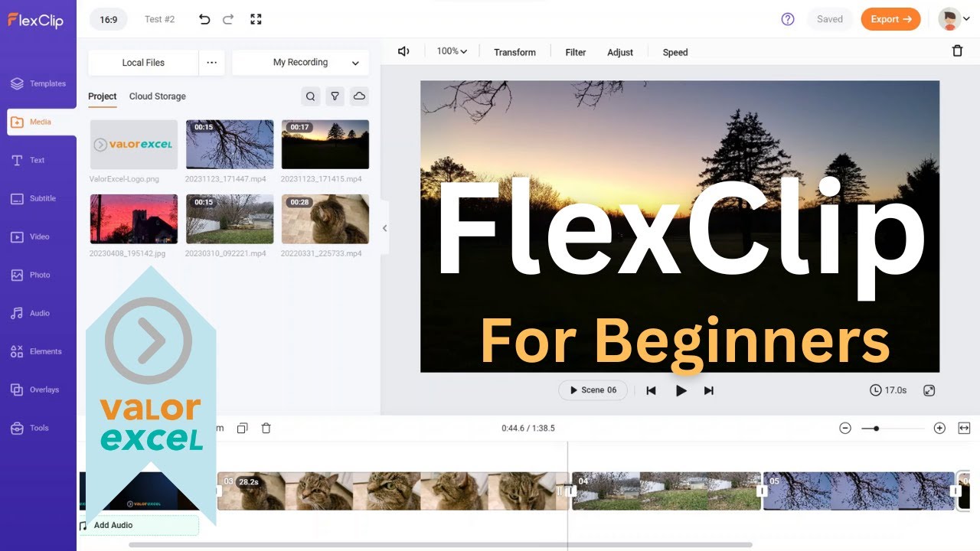This screenshot has width=980, height=551.
Task: Select the 20231123_171415.mp4 thumbnail
Action: click(x=325, y=145)
